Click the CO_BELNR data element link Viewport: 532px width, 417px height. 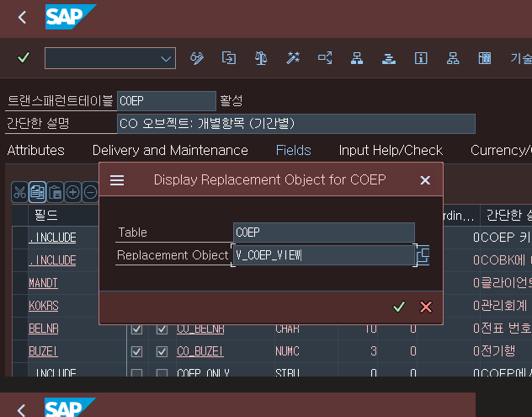pos(200,329)
